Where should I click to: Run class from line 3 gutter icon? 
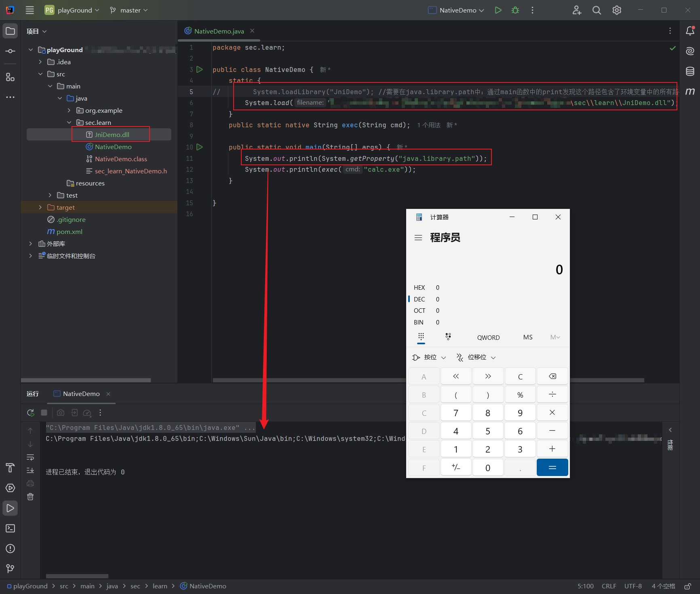pyautogui.click(x=199, y=70)
